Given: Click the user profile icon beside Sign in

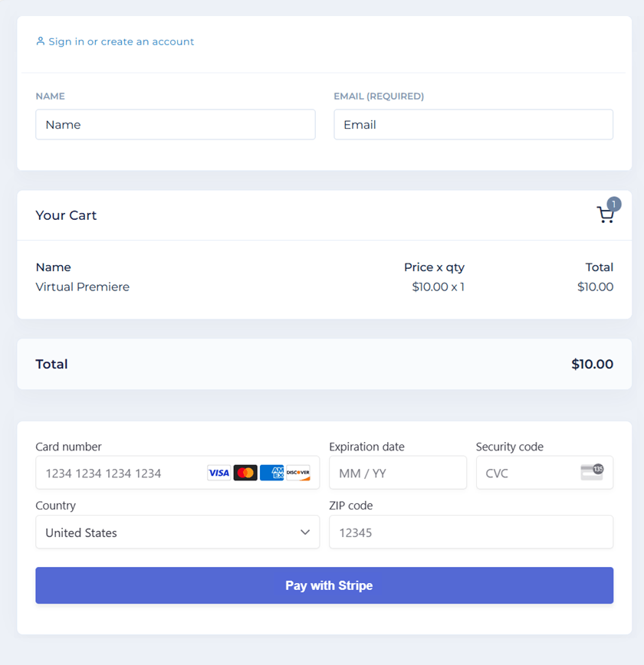Looking at the screenshot, I should click(x=41, y=41).
